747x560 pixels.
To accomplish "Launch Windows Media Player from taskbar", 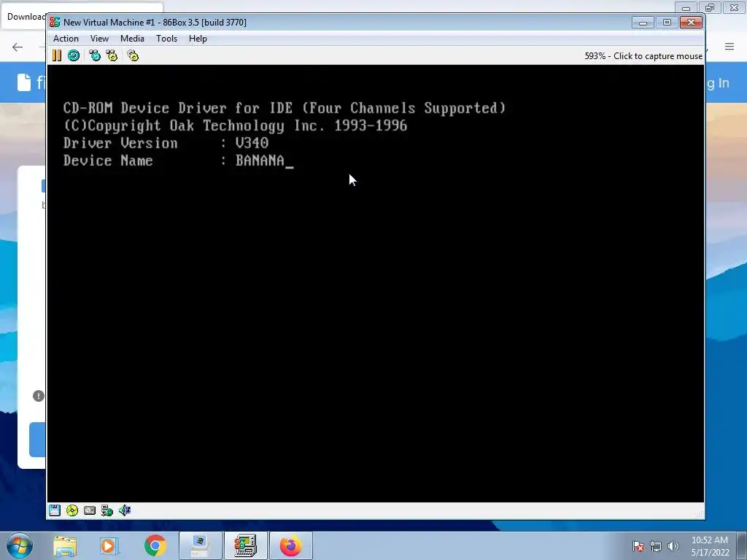I will click(x=108, y=545).
